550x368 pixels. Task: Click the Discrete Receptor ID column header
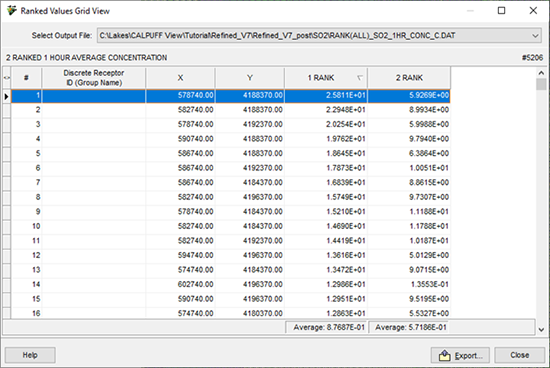94,78
